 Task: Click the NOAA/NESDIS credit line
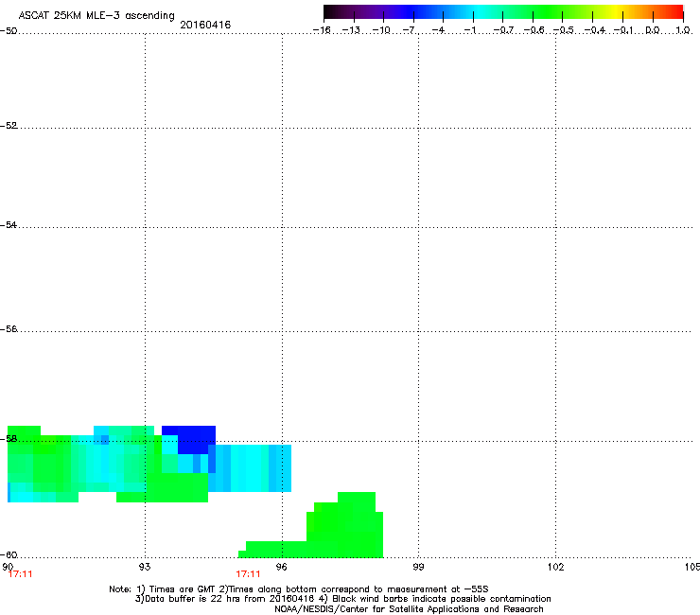409,609
